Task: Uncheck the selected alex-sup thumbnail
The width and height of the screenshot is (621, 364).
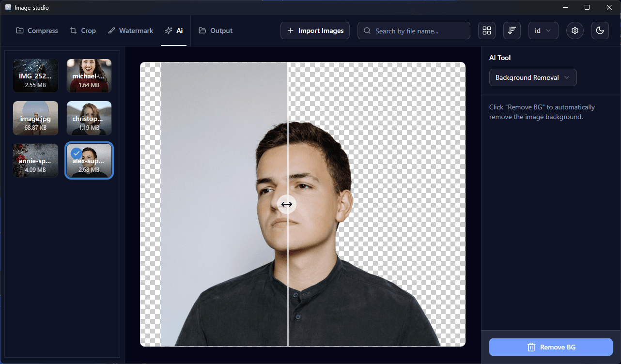Action: (76, 153)
